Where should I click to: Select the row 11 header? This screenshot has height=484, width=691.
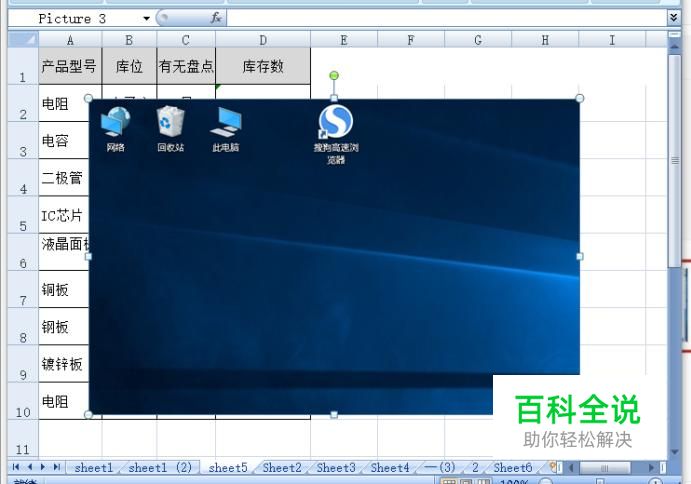23,438
